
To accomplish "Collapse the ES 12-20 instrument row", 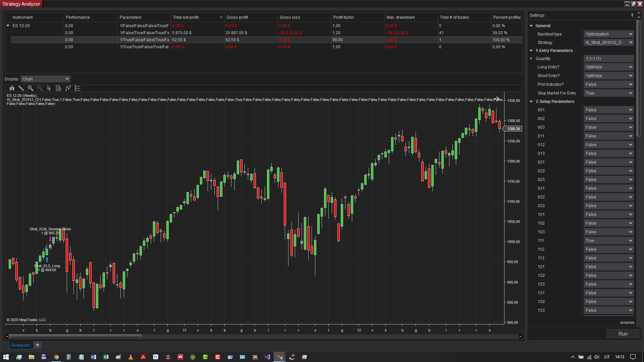I will coord(8,26).
